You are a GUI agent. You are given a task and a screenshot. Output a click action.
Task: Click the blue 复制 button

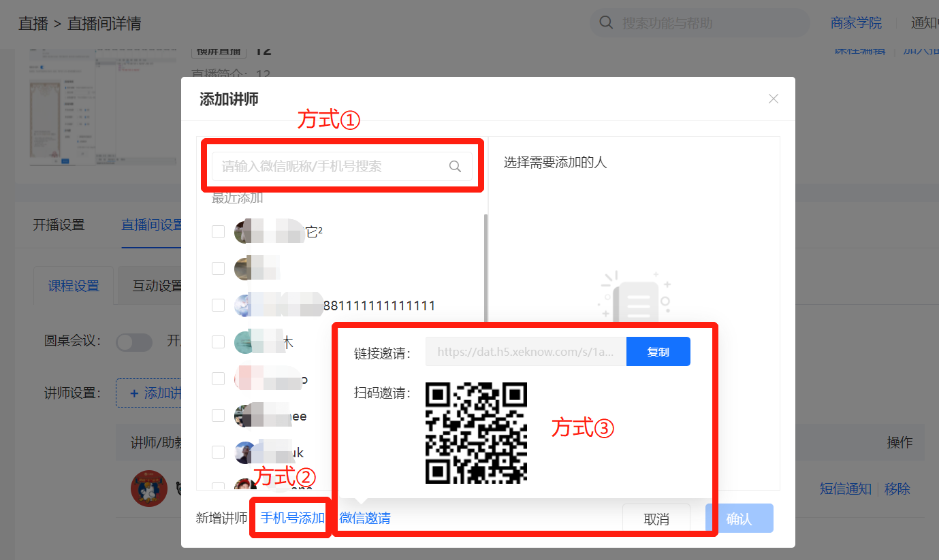[658, 352]
